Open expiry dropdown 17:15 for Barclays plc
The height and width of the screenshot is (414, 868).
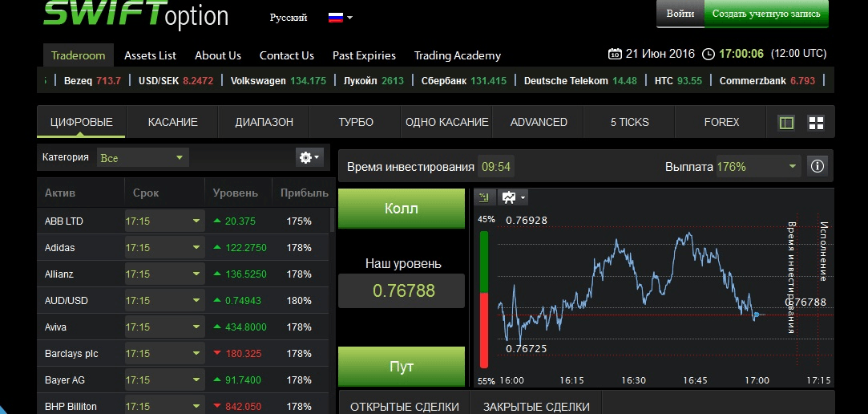coord(164,354)
